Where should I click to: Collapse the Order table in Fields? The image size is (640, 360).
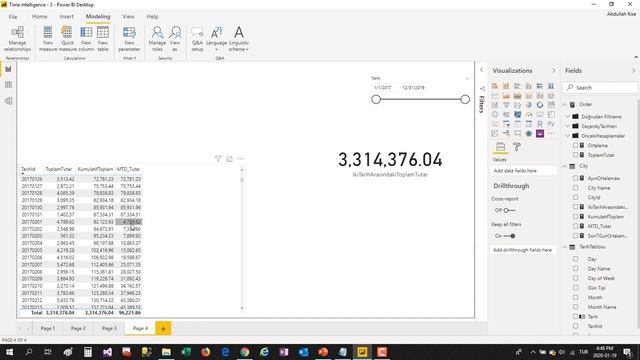click(565, 104)
